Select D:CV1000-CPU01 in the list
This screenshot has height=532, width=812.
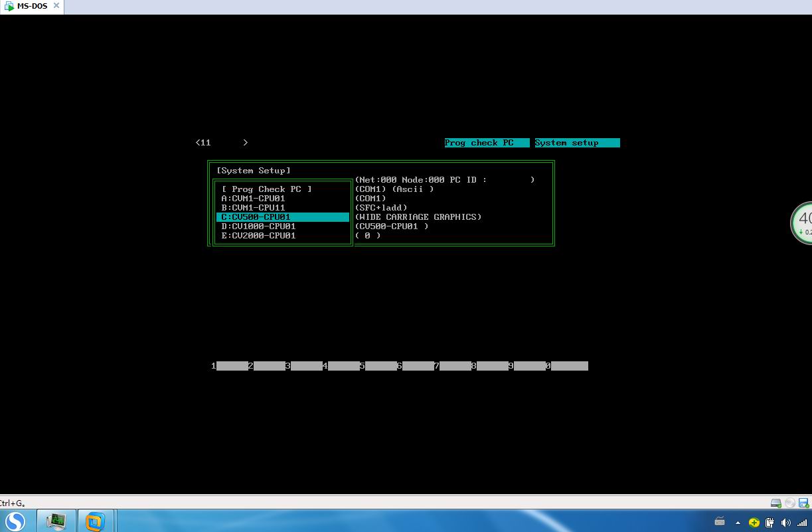258,226
